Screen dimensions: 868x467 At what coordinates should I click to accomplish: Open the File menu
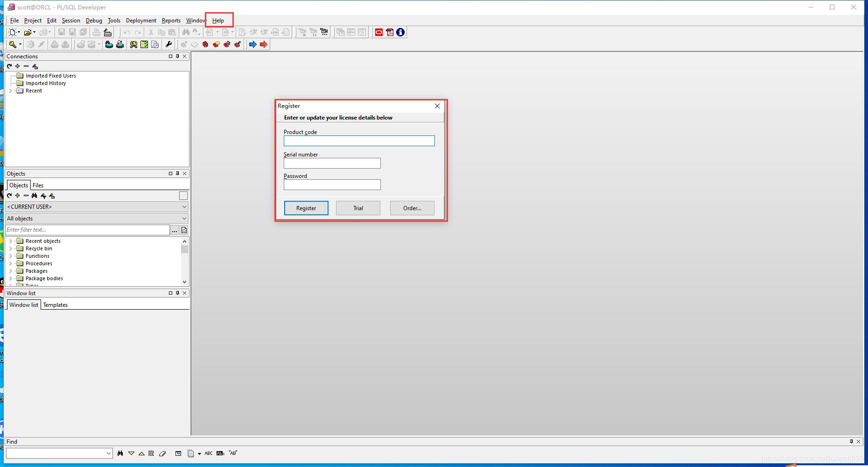14,21
